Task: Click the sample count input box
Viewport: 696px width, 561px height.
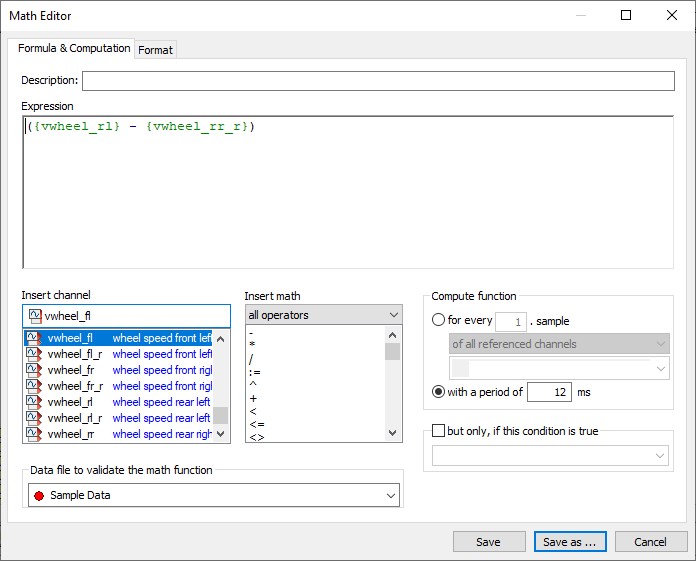Action: pos(511,322)
